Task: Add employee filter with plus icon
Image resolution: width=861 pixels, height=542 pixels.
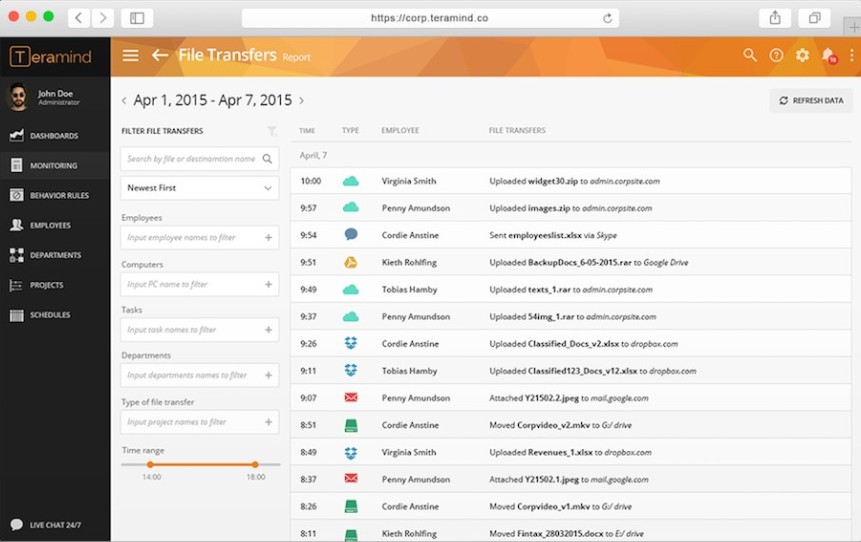Action: pos(269,237)
